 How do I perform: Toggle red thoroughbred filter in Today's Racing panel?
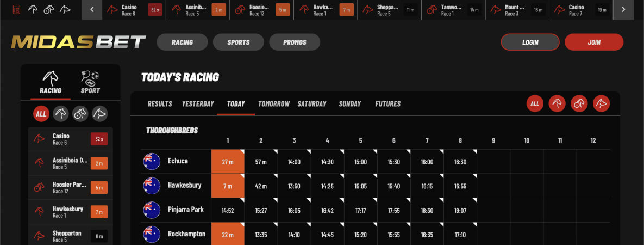pyautogui.click(x=557, y=104)
